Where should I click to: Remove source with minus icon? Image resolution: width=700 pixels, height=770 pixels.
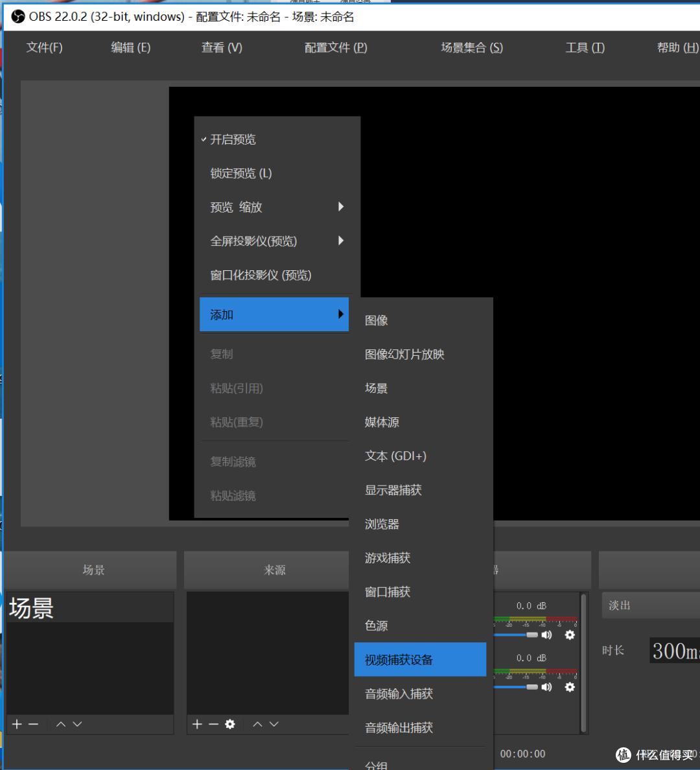pos(214,724)
